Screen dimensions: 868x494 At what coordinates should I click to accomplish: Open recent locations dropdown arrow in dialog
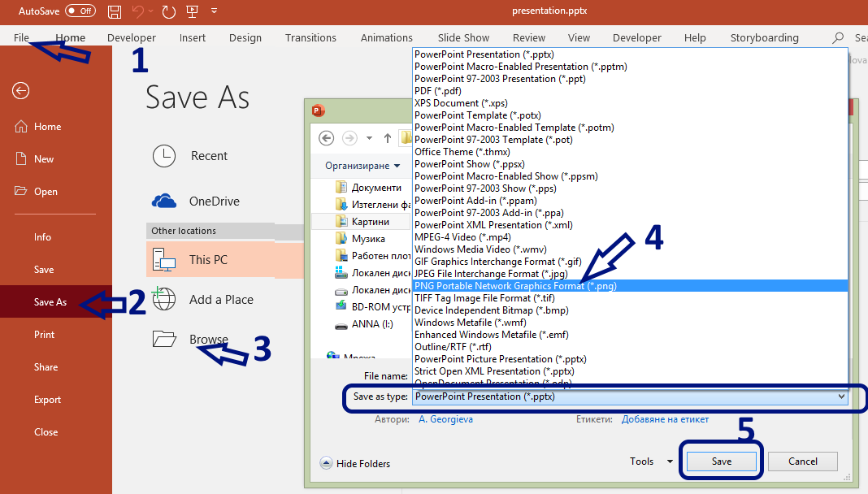pos(369,138)
